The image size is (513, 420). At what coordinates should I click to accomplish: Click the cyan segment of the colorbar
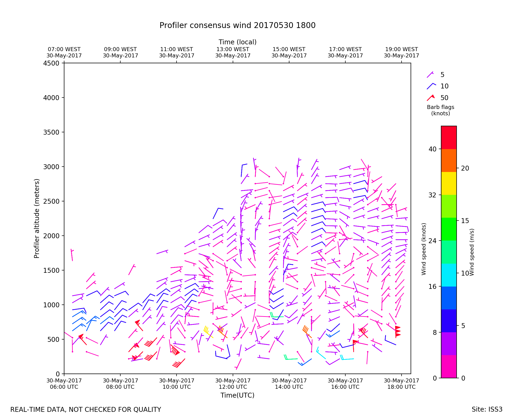(x=449, y=275)
